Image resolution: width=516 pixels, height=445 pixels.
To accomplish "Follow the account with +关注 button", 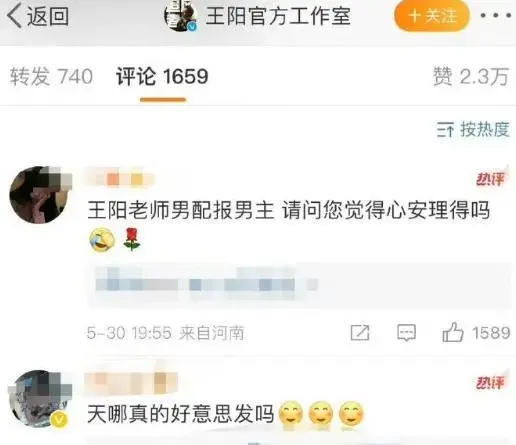I will point(432,16).
